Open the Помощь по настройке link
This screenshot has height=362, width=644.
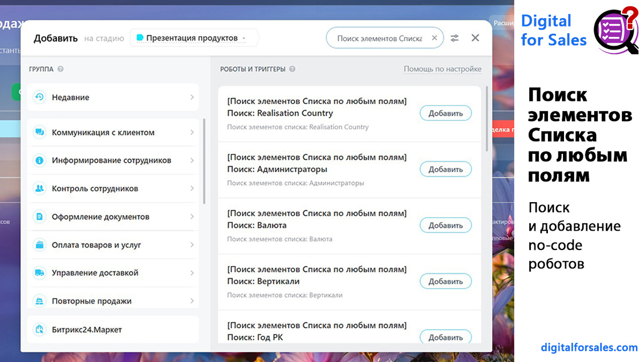pyautogui.click(x=443, y=69)
